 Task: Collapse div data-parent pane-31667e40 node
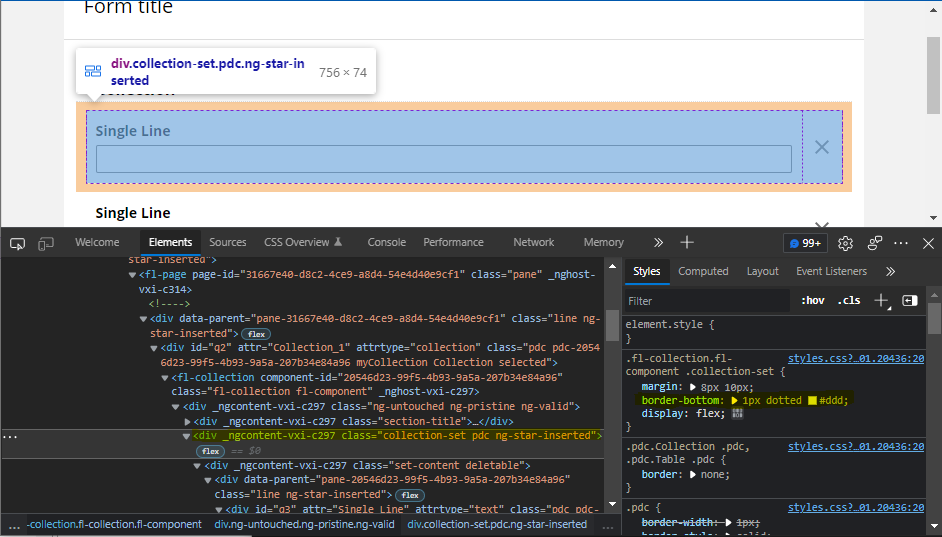pos(143,319)
